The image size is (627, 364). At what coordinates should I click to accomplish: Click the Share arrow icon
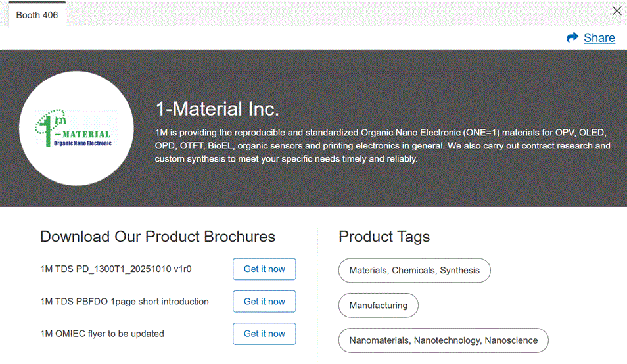[572, 38]
